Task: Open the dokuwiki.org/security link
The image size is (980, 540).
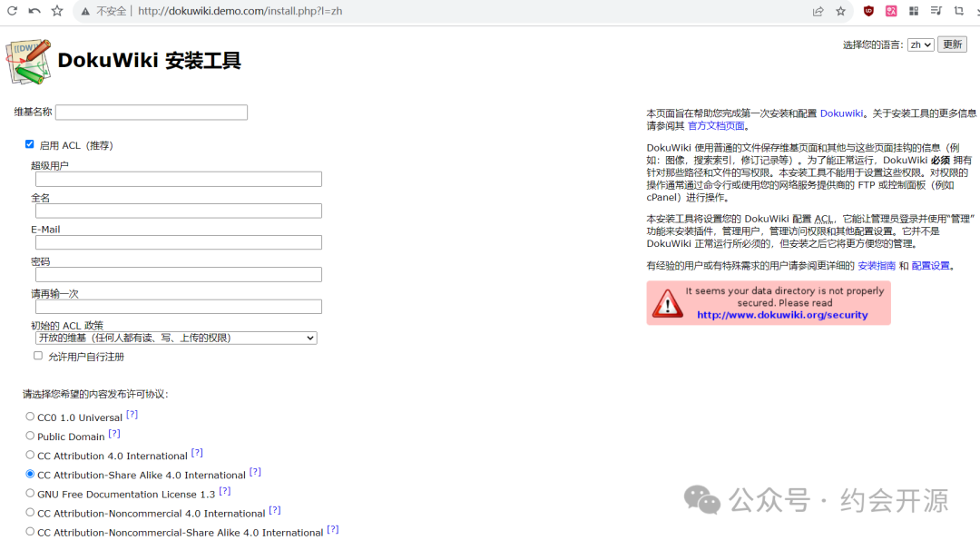Action: point(782,315)
